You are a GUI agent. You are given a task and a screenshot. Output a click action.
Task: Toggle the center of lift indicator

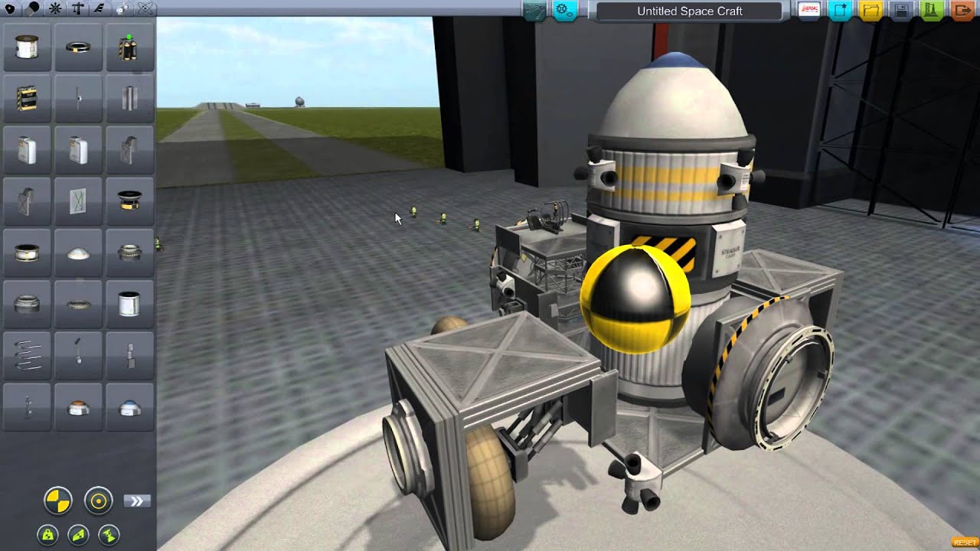point(77,533)
